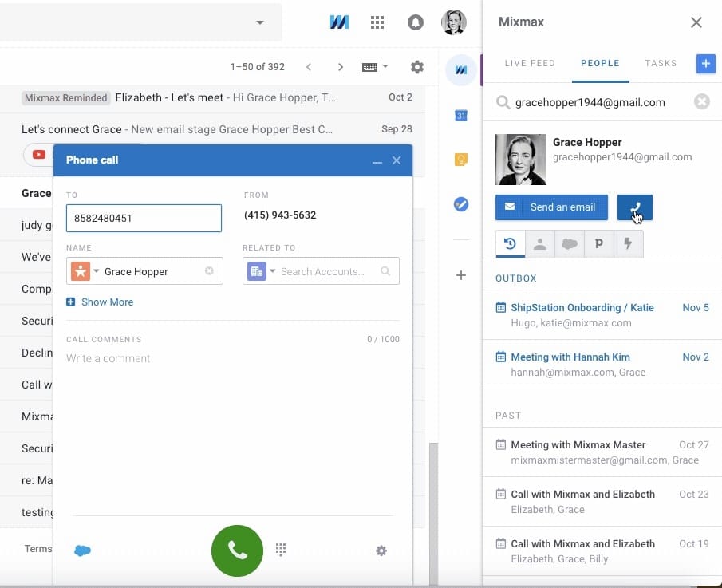722x588 pixels.
Task: Click the blue phone call button
Action: 634,207
